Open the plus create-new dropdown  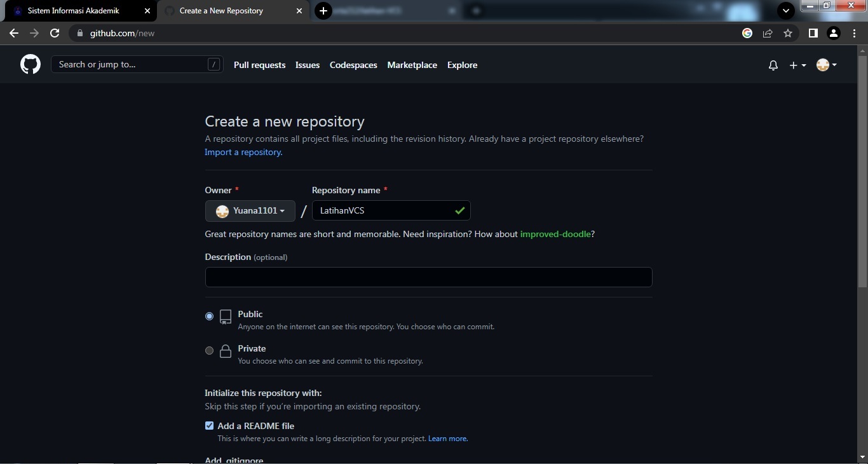(797, 65)
